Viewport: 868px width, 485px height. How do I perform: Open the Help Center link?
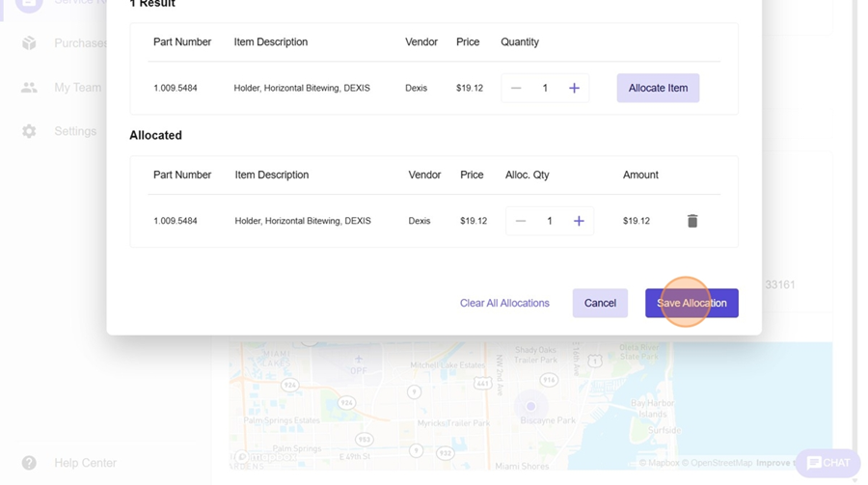(x=85, y=463)
